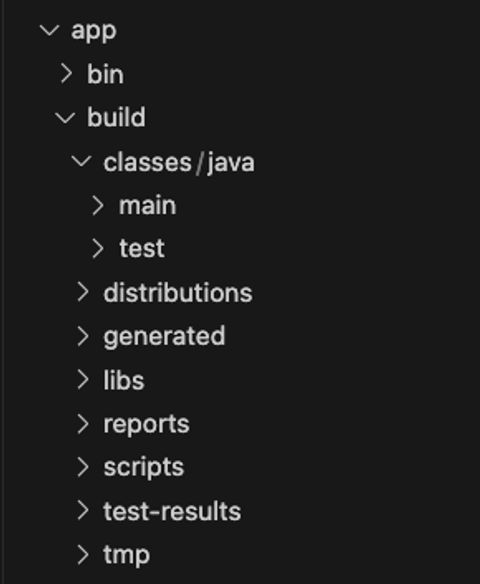The height and width of the screenshot is (584, 480).
Task: Select the app folder label
Action: tap(94, 32)
